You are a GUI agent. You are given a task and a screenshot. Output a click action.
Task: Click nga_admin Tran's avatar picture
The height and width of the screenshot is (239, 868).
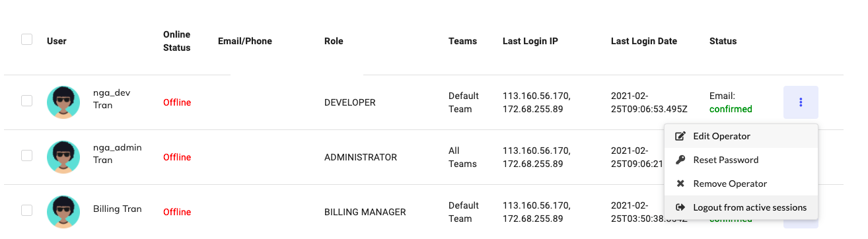tap(63, 157)
